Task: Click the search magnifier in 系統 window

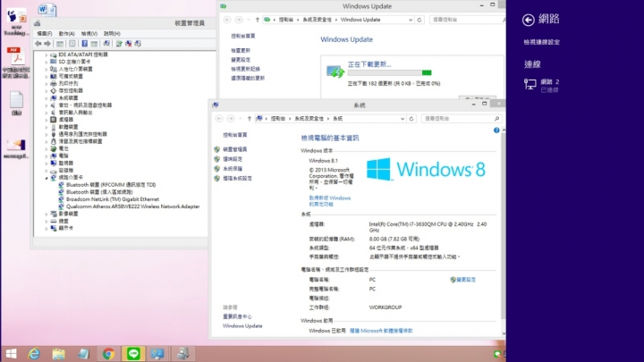Action: tap(496, 119)
